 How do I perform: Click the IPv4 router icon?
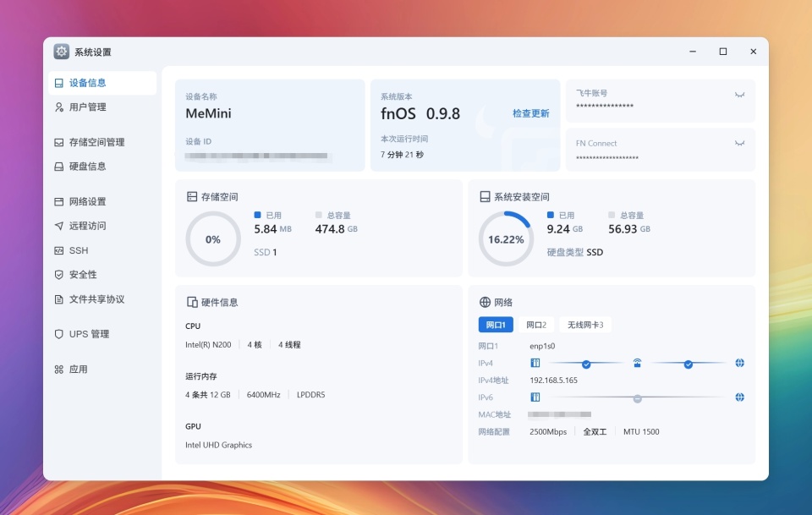637,363
